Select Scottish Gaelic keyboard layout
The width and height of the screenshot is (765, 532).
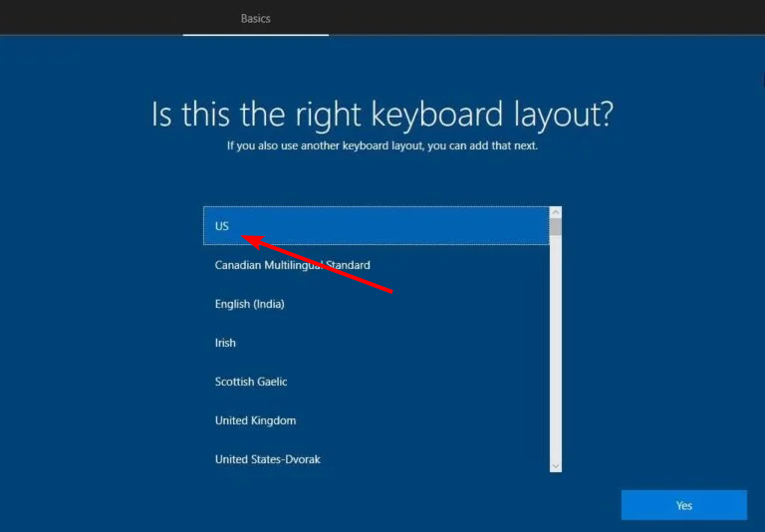click(x=377, y=382)
